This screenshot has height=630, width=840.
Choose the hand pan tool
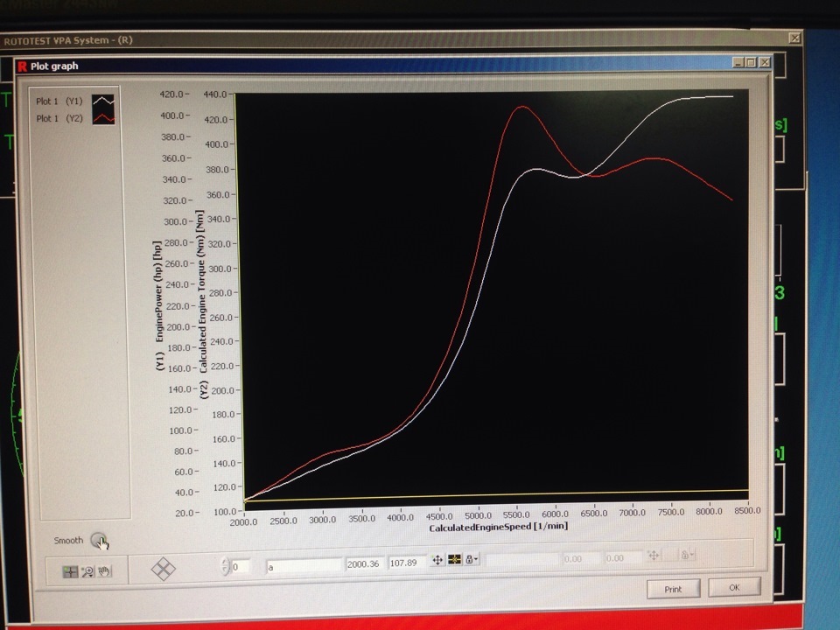pos(104,571)
